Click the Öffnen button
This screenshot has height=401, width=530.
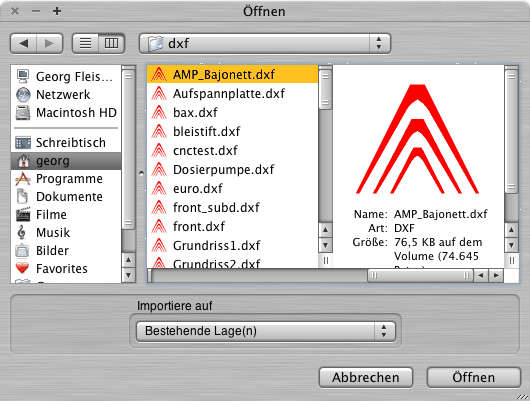tap(474, 377)
